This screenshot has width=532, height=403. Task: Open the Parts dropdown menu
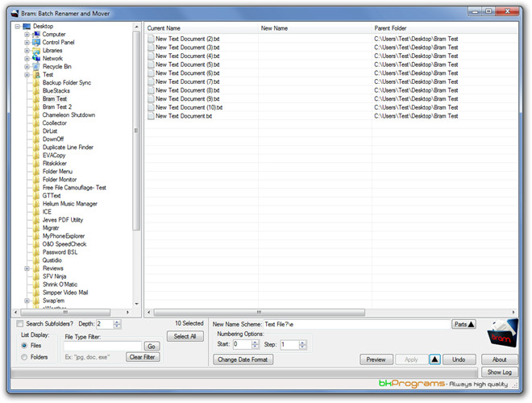(x=463, y=324)
